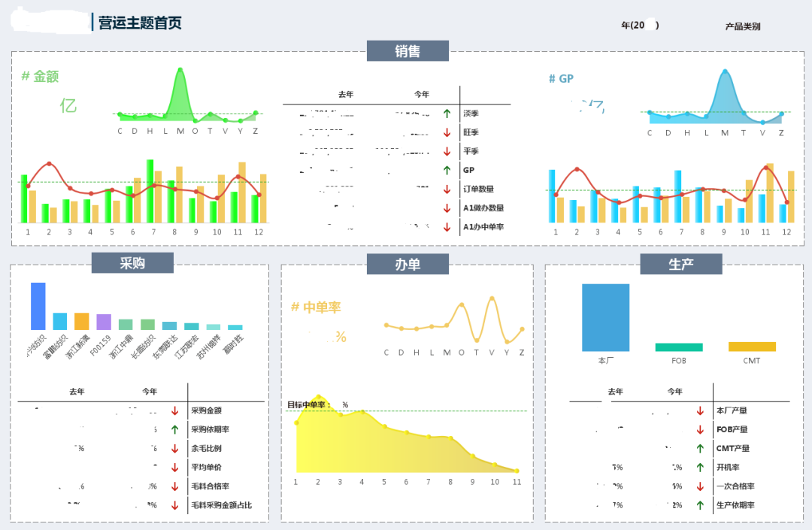Click the 浙江中鼎 supplier axis label
Screen dimensions: 812x530
[122, 347]
